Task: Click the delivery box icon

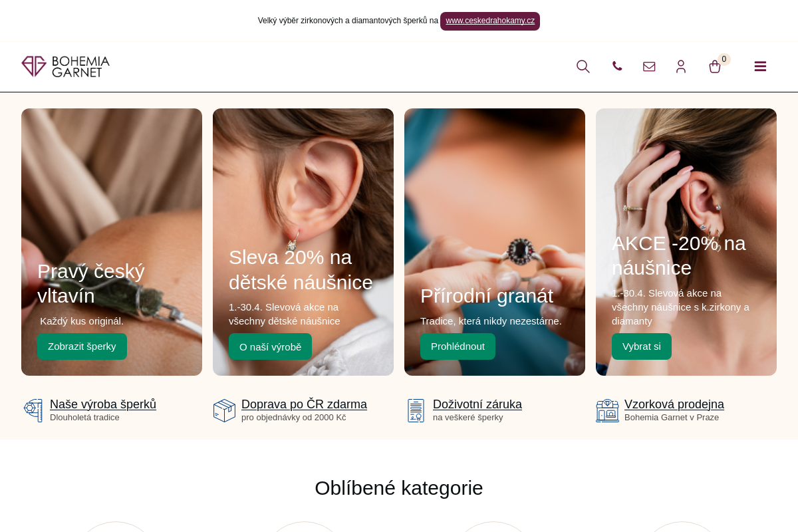Action: (224, 410)
